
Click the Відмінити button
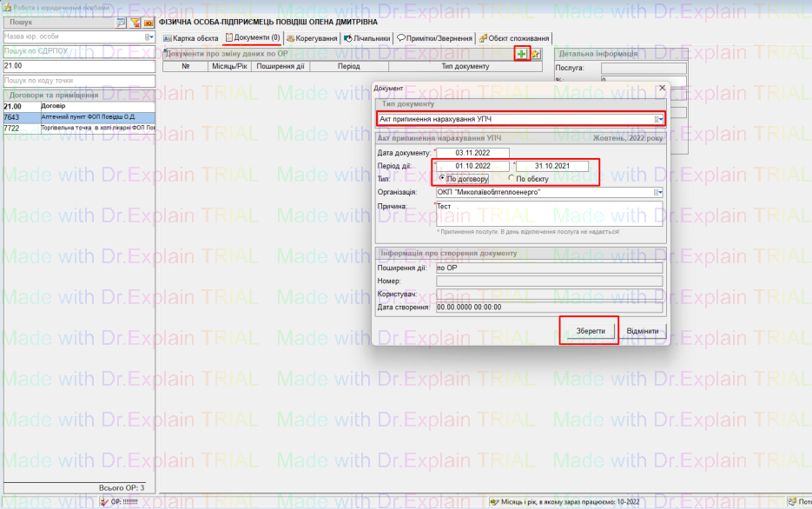tap(642, 331)
